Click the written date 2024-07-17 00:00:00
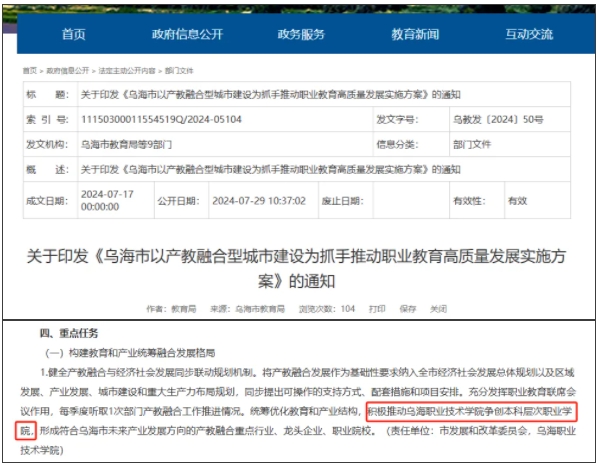 click(107, 200)
